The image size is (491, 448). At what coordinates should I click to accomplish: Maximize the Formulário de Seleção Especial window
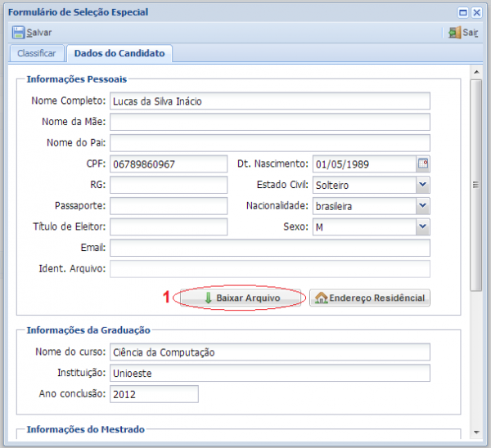click(463, 12)
